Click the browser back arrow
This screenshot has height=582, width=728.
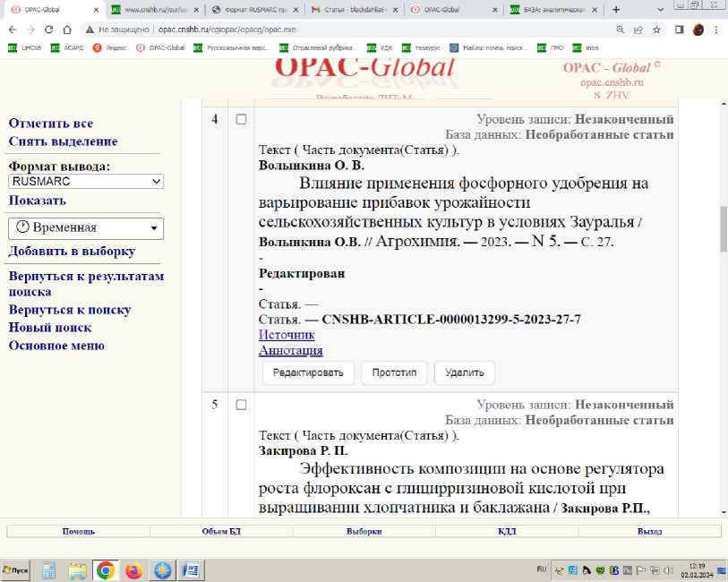10,29
